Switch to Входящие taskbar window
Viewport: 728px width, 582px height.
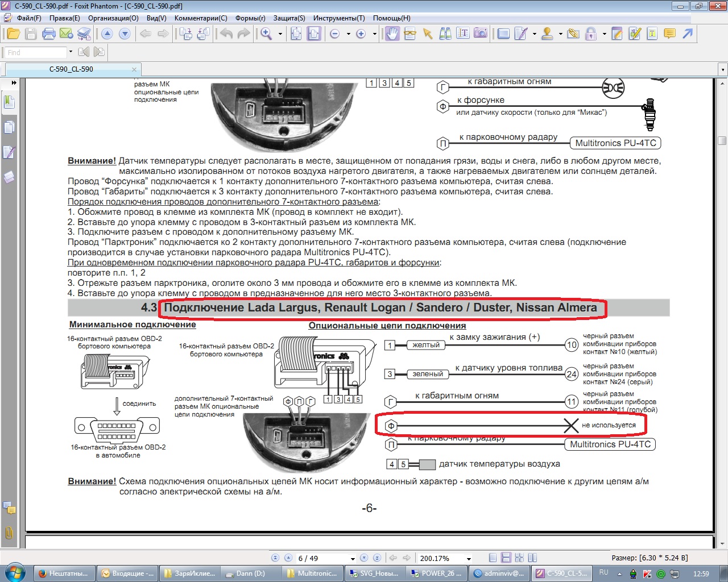[x=127, y=573]
